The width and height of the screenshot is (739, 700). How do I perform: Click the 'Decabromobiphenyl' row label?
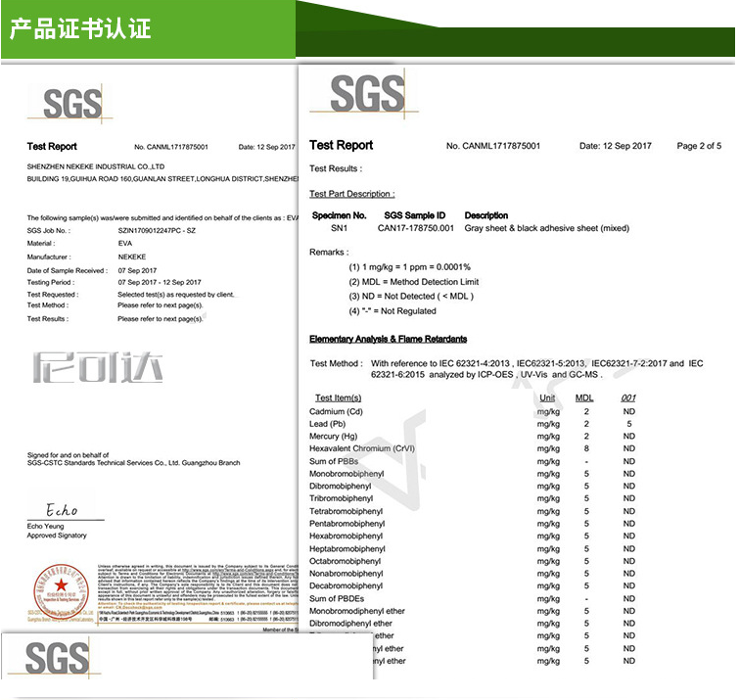point(346,585)
